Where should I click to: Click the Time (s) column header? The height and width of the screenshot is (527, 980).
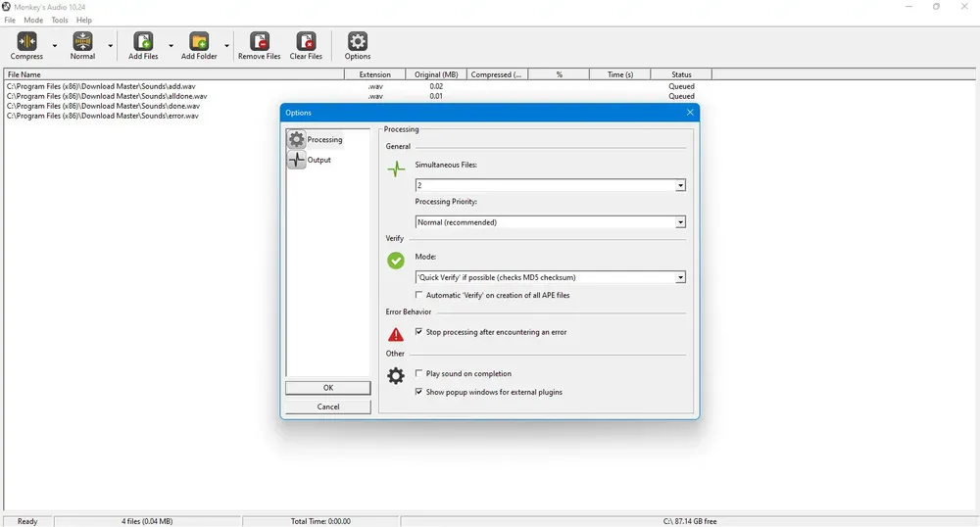click(x=620, y=74)
